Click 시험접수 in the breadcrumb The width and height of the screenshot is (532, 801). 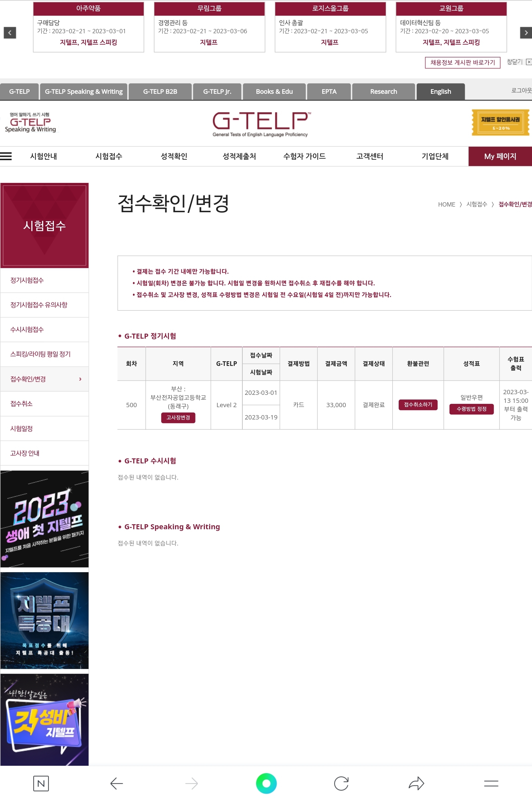click(477, 204)
